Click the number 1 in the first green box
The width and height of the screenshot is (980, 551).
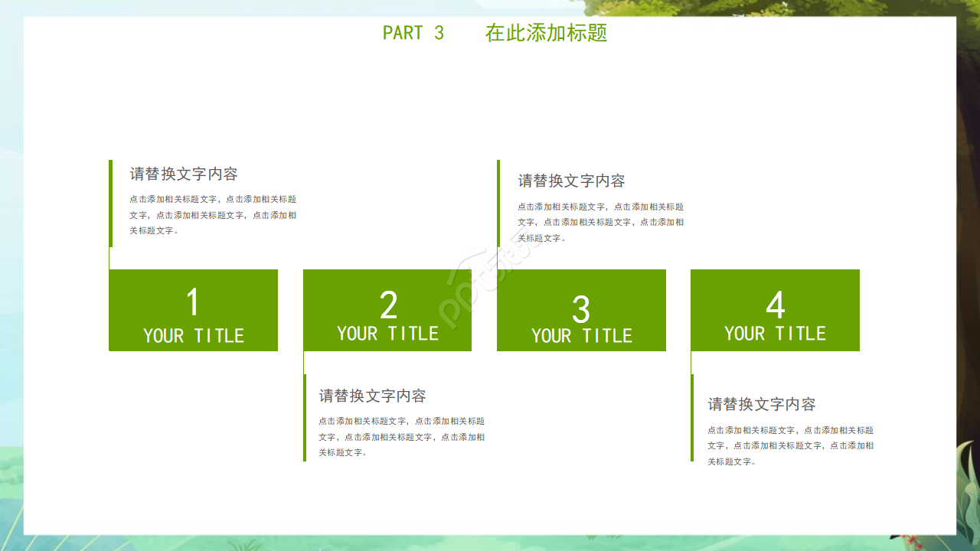click(193, 302)
